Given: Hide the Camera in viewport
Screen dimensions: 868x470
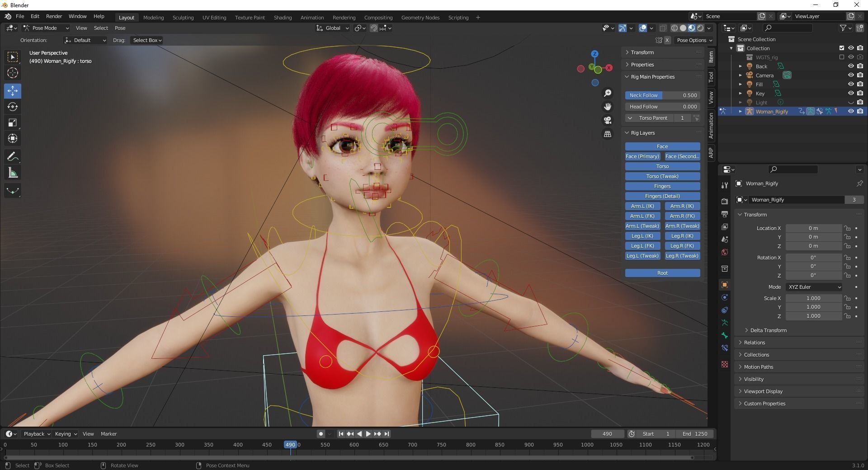Looking at the screenshot, I should click(850, 75).
